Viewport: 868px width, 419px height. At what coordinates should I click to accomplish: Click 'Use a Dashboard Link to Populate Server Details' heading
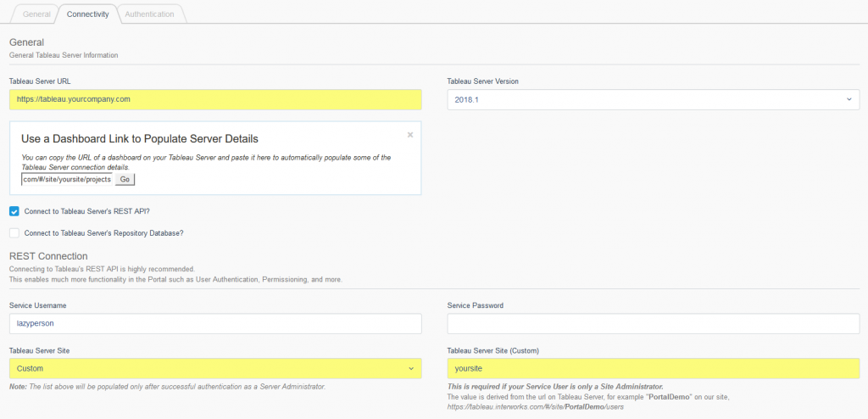140,138
